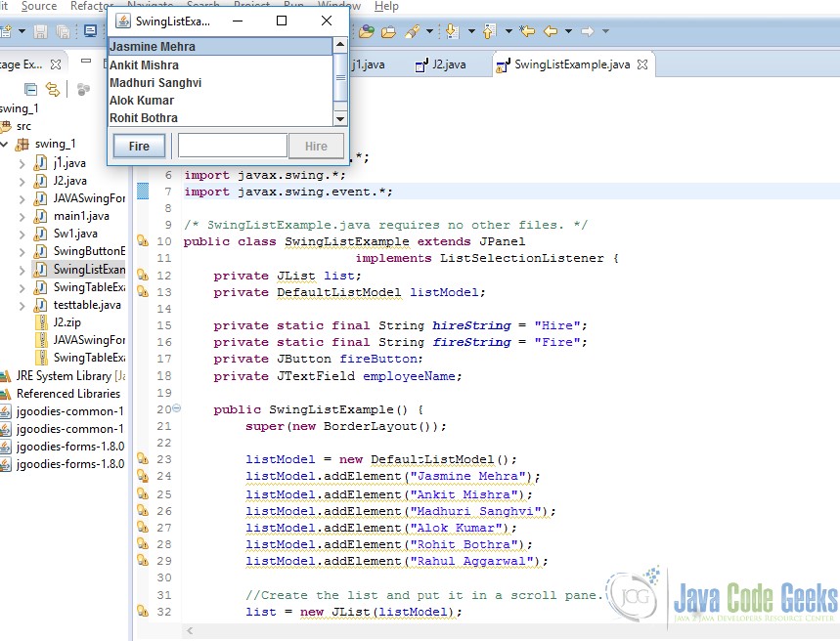Collapse the swing_1 package node
Viewport: 840px width, 641px height.
point(5,144)
